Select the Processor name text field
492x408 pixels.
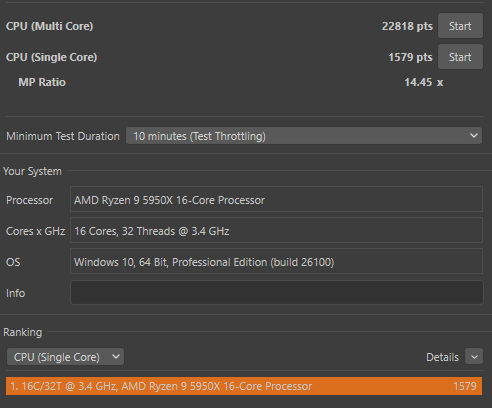(276, 199)
